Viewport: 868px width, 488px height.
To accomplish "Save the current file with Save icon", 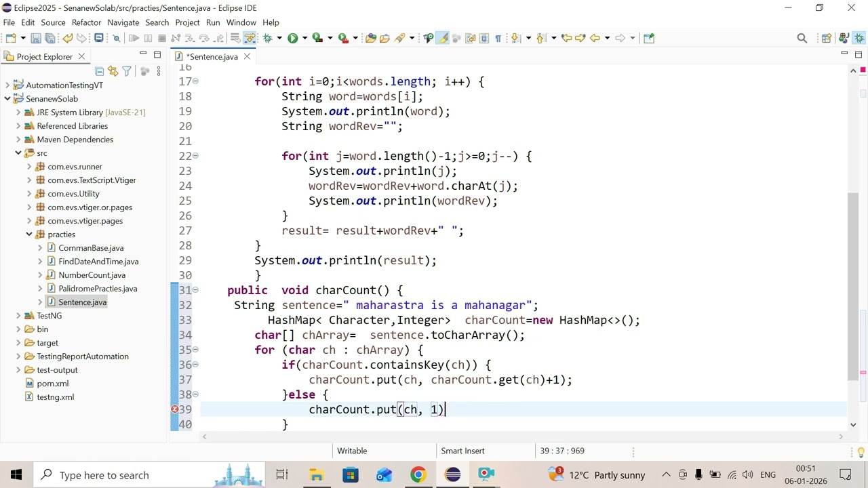I will [36, 38].
